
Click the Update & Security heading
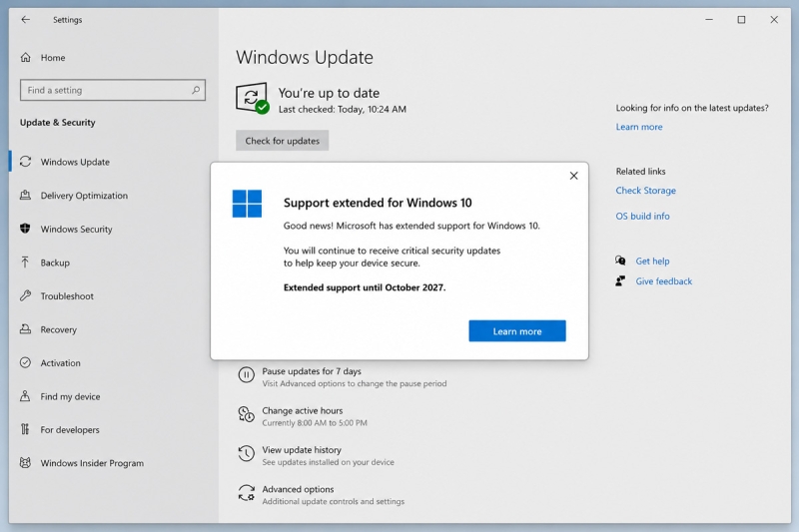coord(58,122)
